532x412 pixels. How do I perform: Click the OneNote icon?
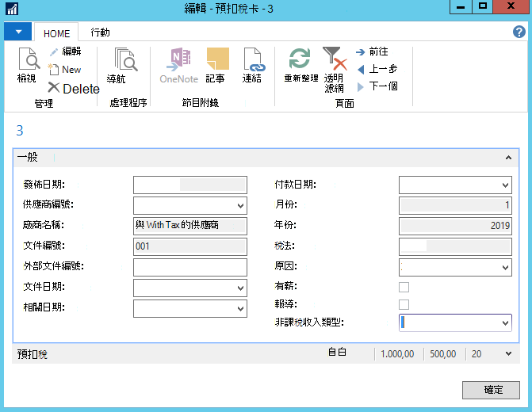(179, 59)
